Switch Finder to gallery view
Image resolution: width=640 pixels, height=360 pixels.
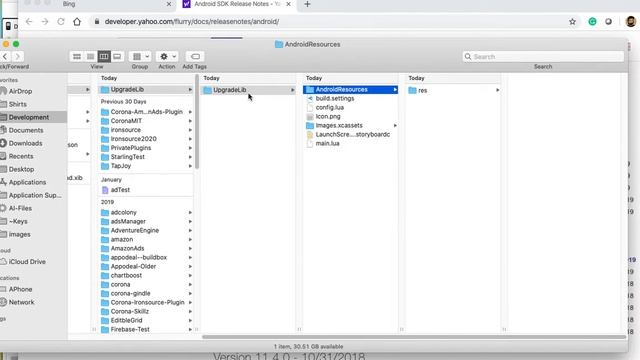tap(117, 56)
